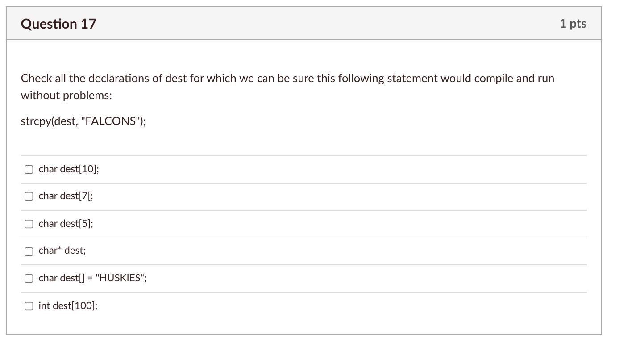Image resolution: width=644 pixels, height=351 pixels.
Task: Click the 'char dest[] = "HUSKIES";' answer text
Action: tap(92, 278)
